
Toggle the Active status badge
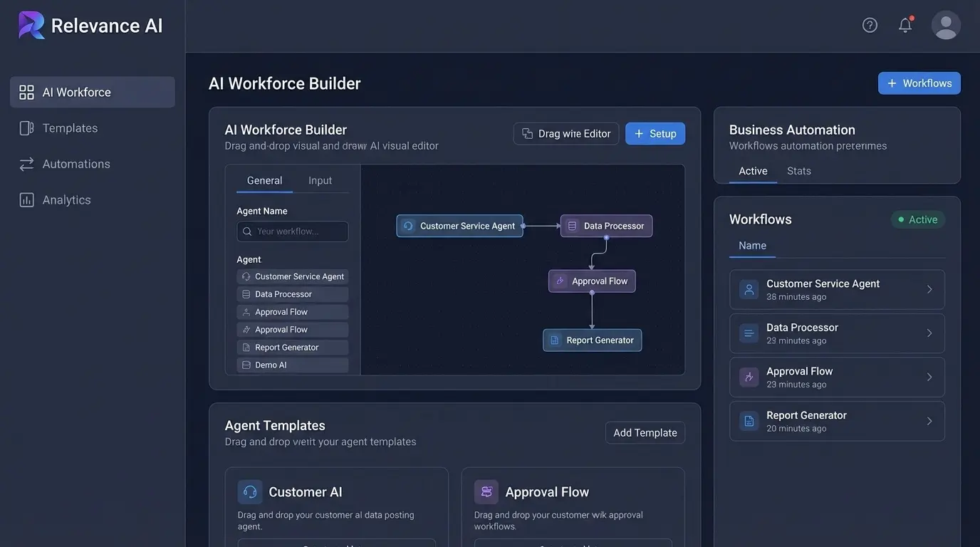coord(917,219)
